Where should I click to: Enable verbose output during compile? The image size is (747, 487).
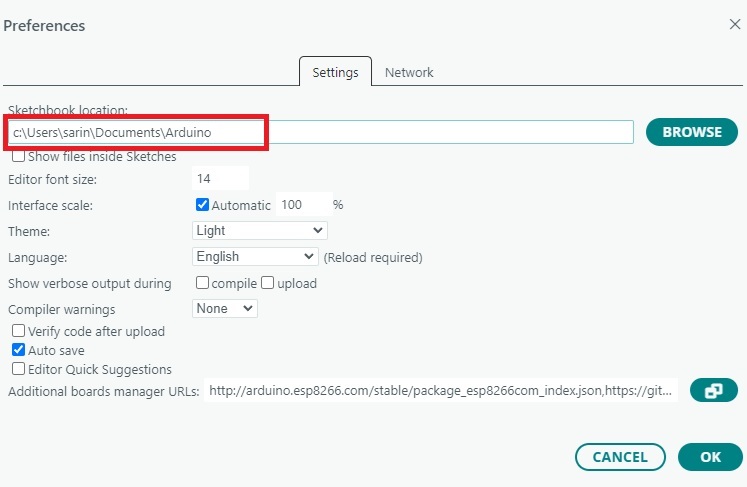(x=203, y=283)
